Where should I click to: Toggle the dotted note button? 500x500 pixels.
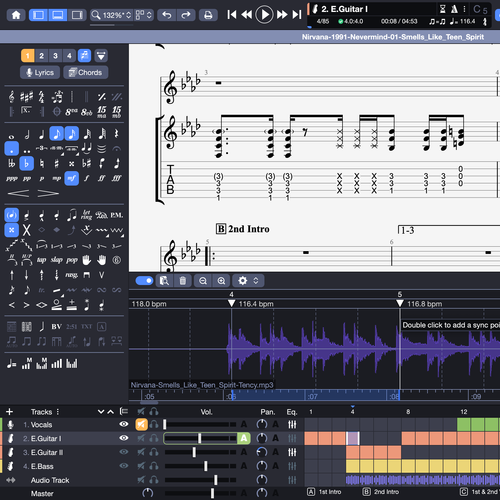[x=11, y=149]
